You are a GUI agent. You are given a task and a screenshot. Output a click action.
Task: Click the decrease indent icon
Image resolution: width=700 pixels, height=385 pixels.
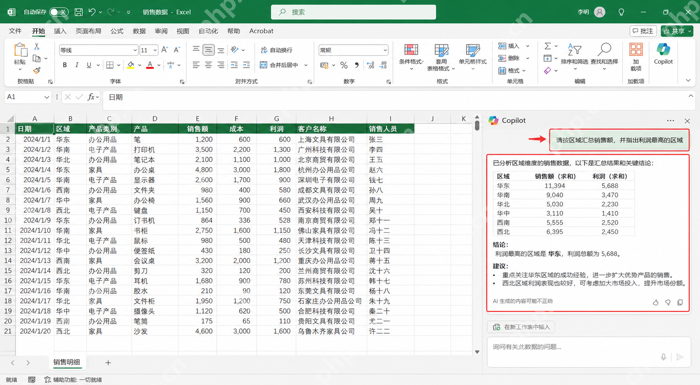[x=234, y=65]
